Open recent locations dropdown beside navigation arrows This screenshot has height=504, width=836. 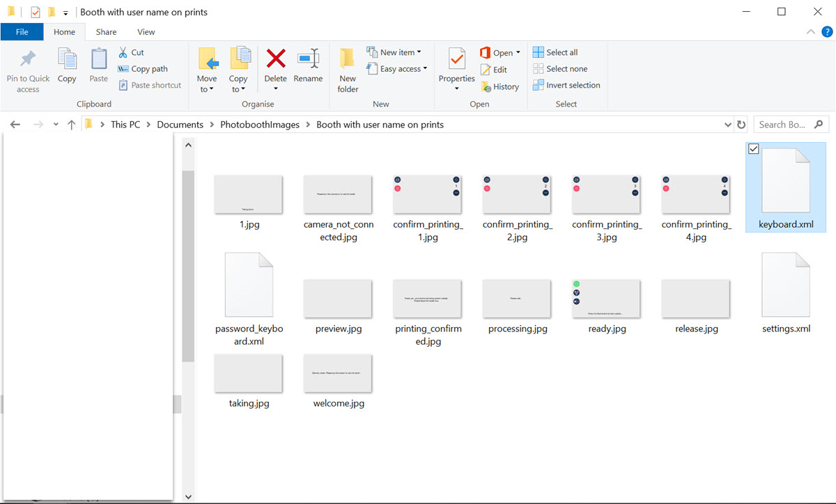tap(56, 125)
